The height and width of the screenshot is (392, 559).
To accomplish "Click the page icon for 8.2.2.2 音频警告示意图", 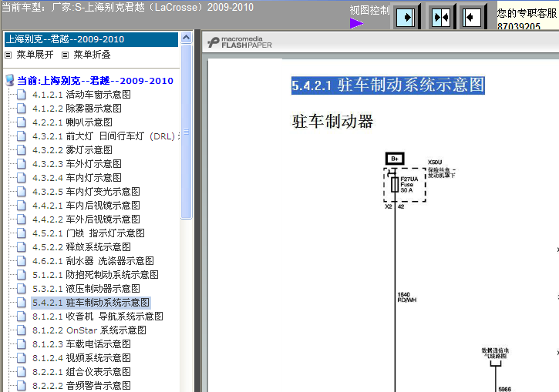I will point(22,387).
